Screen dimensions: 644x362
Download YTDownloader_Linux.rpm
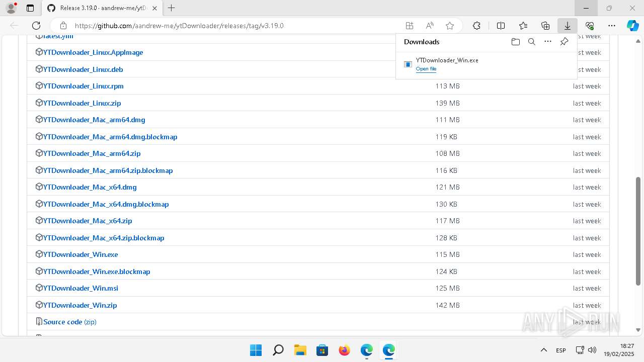84,86
